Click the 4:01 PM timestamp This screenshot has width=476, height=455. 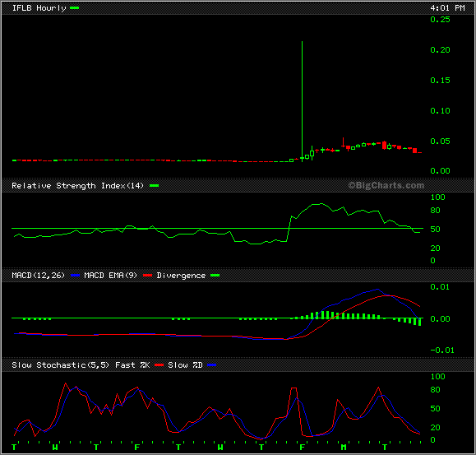pyautogui.click(x=447, y=8)
